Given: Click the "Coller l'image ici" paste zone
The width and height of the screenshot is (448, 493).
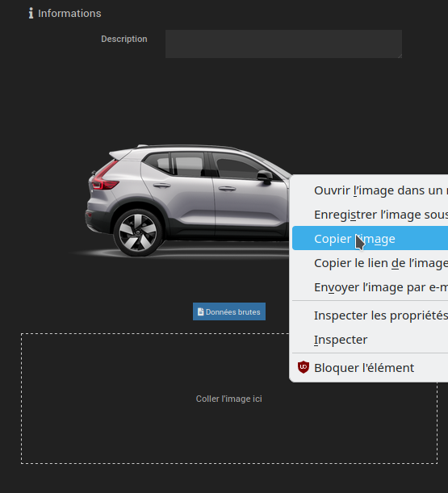Looking at the screenshot, I should [229, 399].
